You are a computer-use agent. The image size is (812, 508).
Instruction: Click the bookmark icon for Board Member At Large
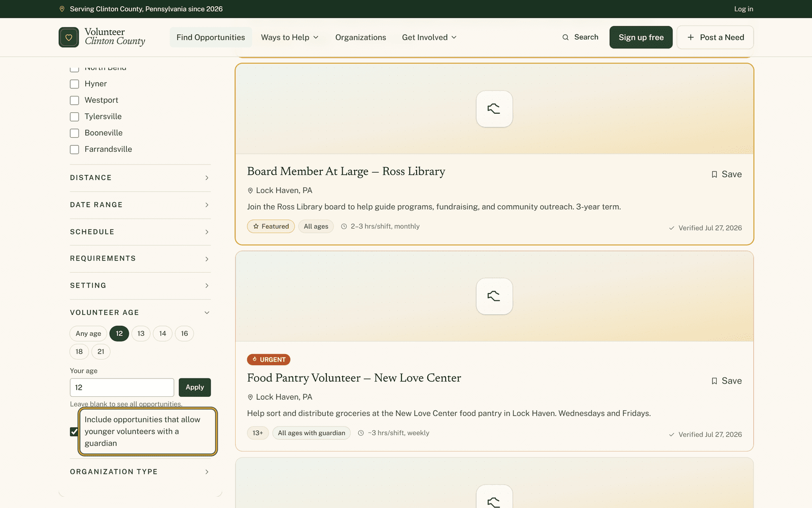click(x=714, y=174)
